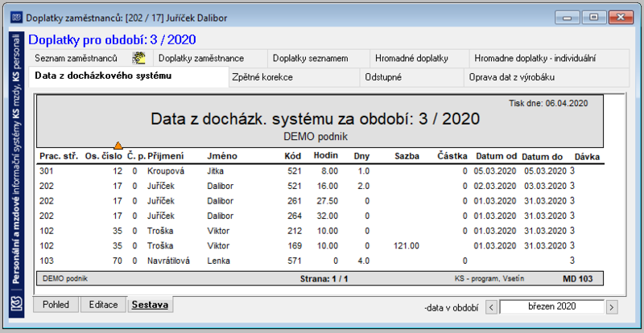Click the Částka column header
644x333 pixels.
(x=452, y=156)
